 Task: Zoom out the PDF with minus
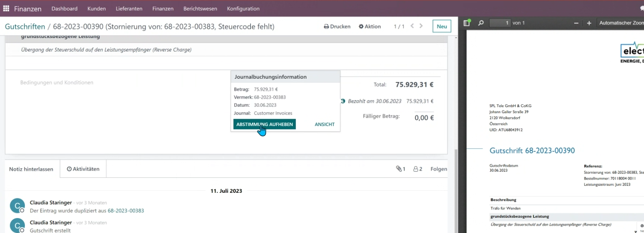[x=576, y=23]
